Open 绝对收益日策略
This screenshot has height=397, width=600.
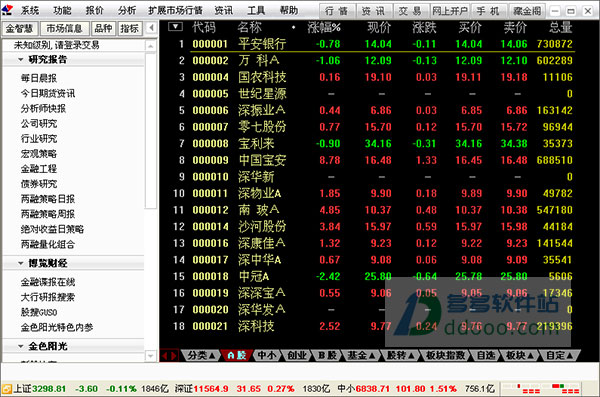click(x=52, y=229)
